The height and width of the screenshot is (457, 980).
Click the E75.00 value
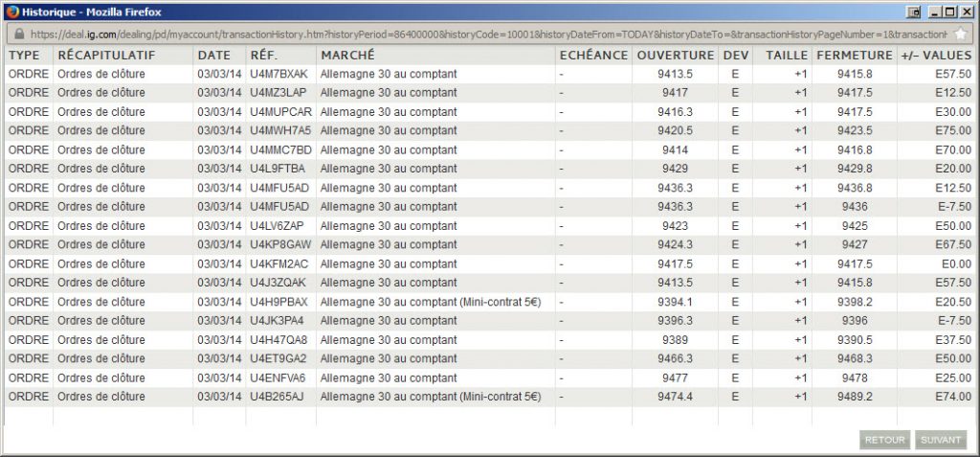[x=953, y=131]
